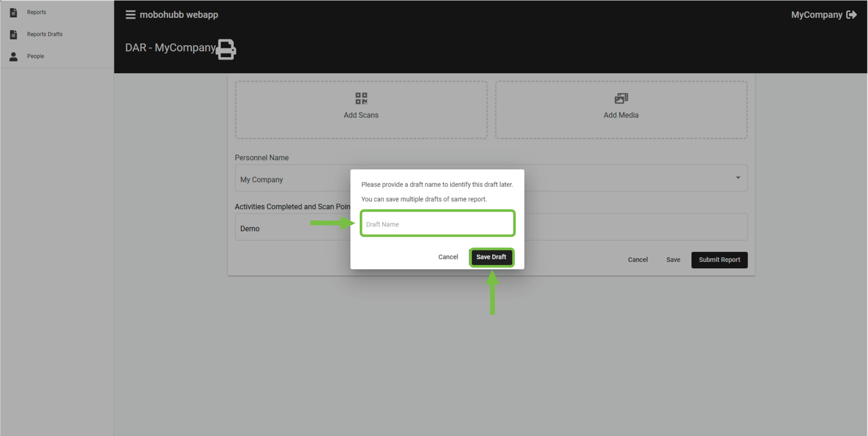This screenshot has height=436, width=868.
Task: Click Cancel left of the form's Save button
Action: pyautogui.click(x=637, y=260)
